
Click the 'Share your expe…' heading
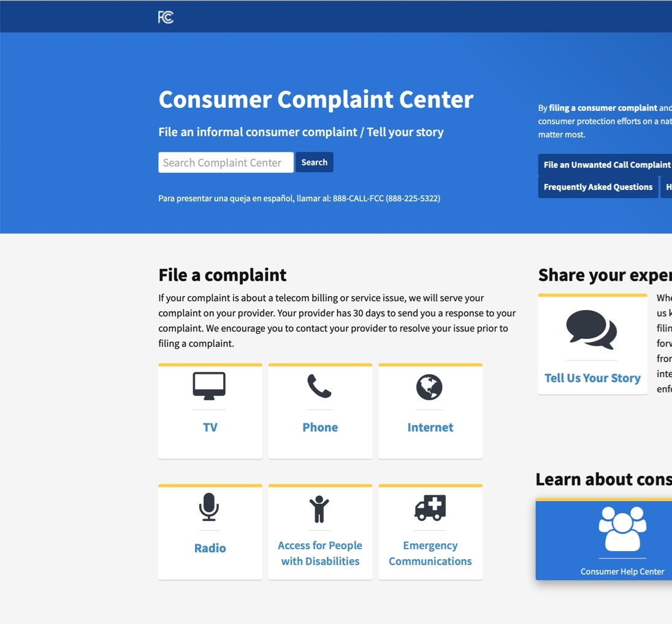pyautogui.click(x=605, y=275)
